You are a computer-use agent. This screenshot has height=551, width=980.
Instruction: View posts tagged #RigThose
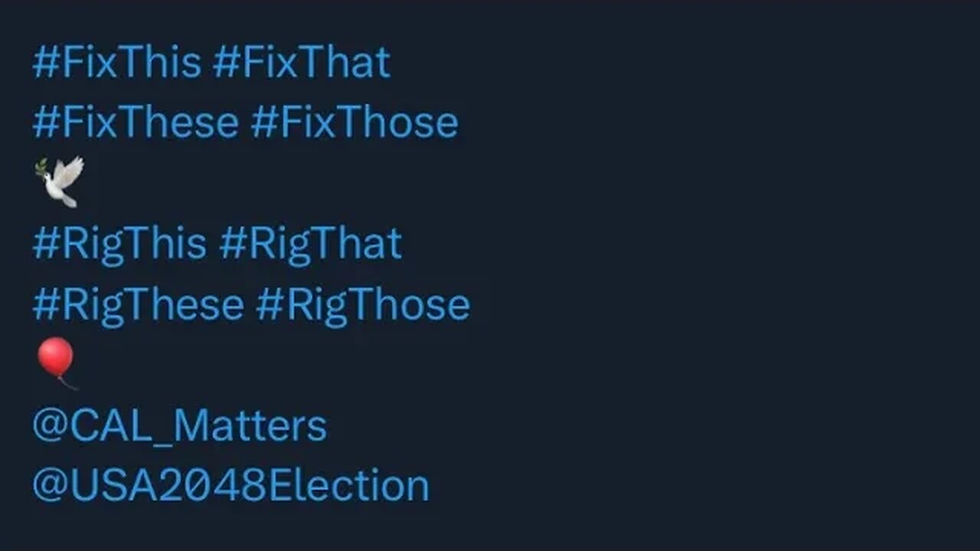[363, 304]
